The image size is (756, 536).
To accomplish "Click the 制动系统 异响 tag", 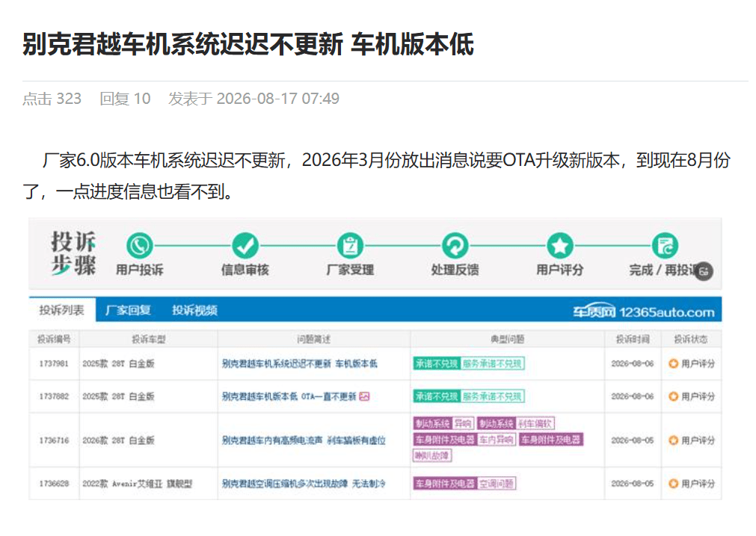I will [x=443, y=424].
